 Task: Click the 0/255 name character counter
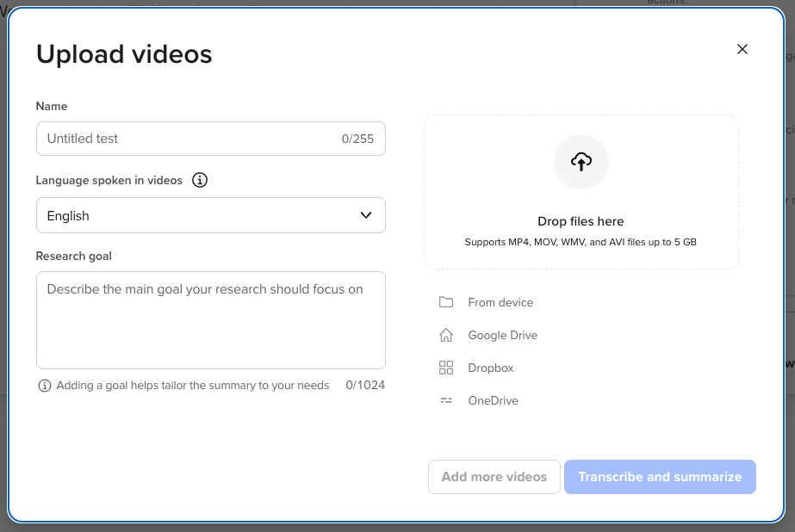point(357,139)
